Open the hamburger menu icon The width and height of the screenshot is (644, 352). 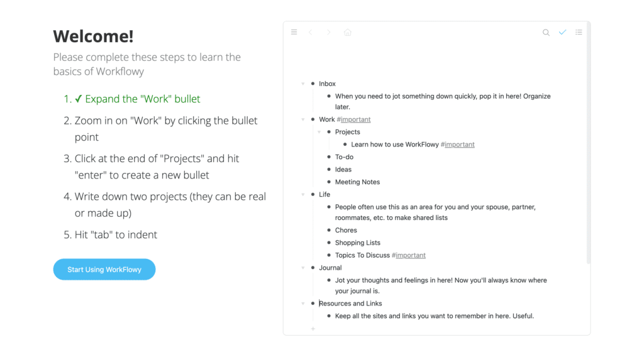click(x=294, y=32)
